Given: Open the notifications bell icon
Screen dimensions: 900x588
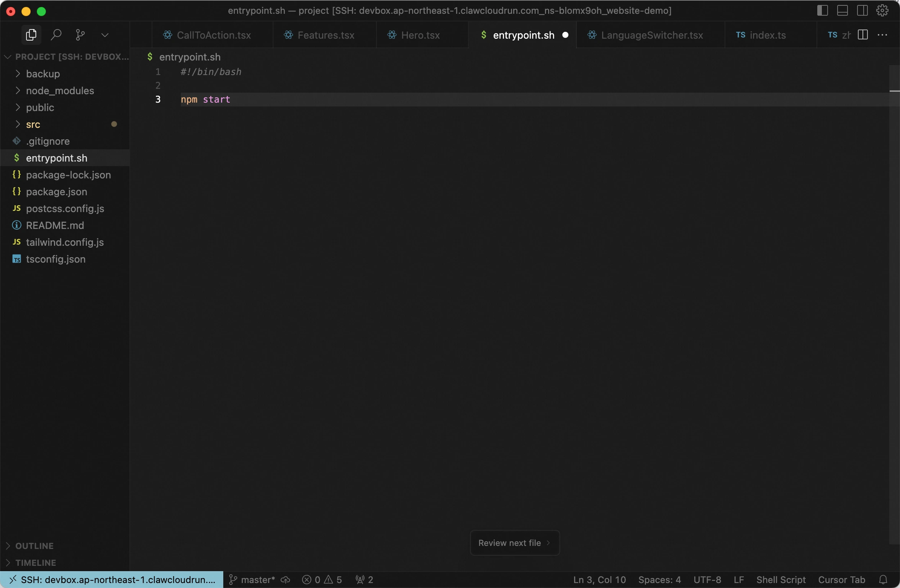Looking at the screenshot, I should [x=883, y=580].
